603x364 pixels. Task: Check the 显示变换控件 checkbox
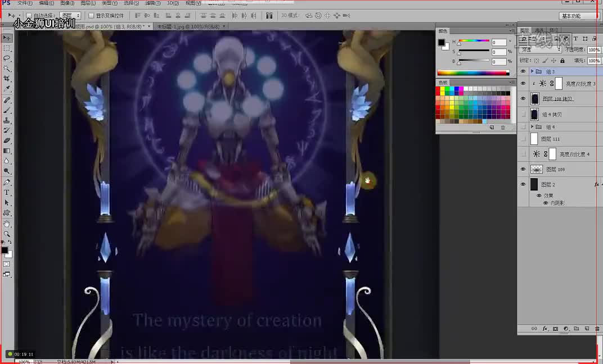(92, 16)
